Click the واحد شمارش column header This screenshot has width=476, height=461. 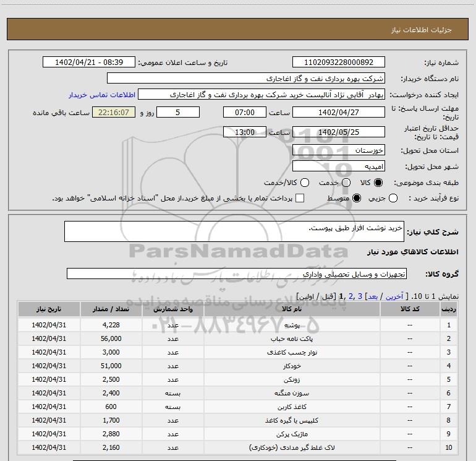(x=172, y=309)
